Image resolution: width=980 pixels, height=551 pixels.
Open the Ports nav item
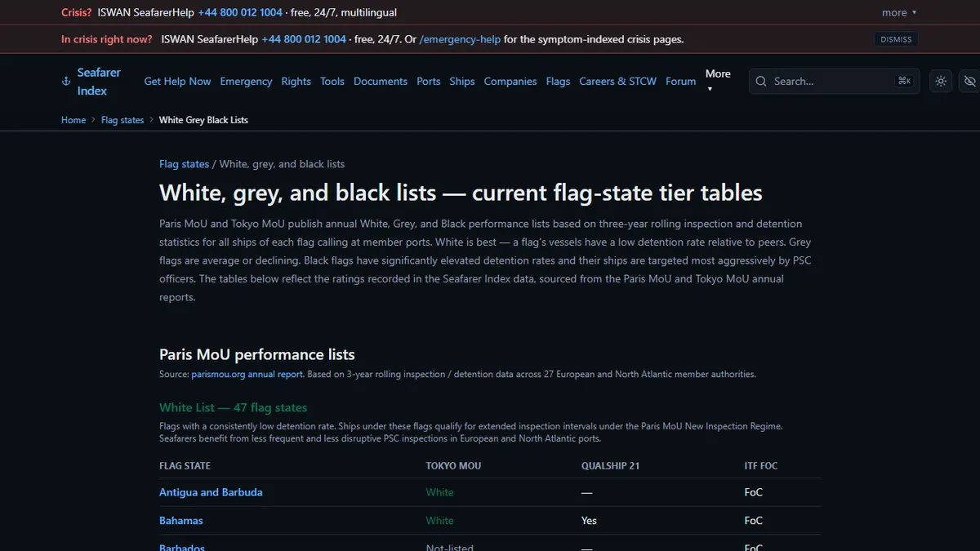429,81
